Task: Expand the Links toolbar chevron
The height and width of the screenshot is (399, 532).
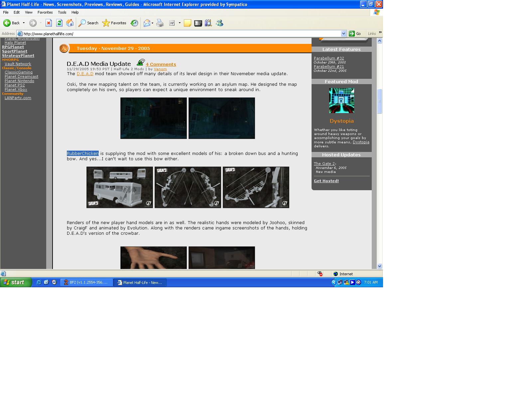Action: tap(380, 32)
